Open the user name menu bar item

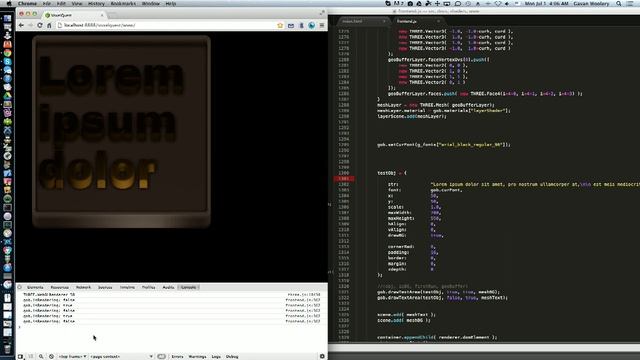[591, 3]
